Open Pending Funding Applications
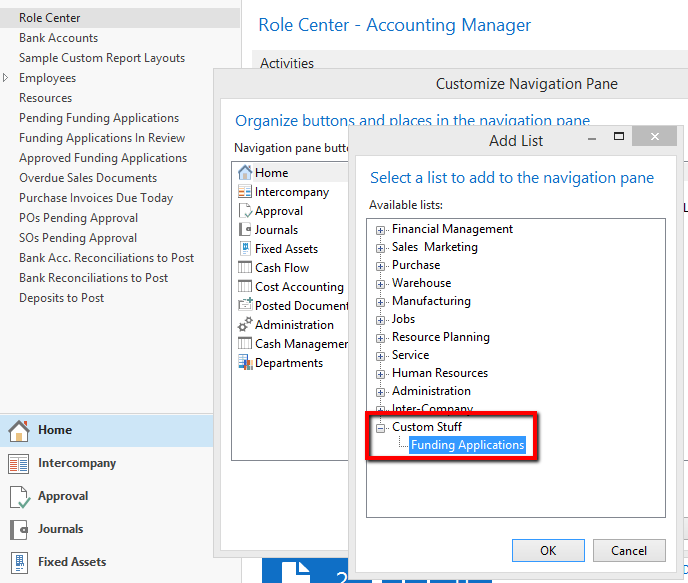 click(99, 118)
